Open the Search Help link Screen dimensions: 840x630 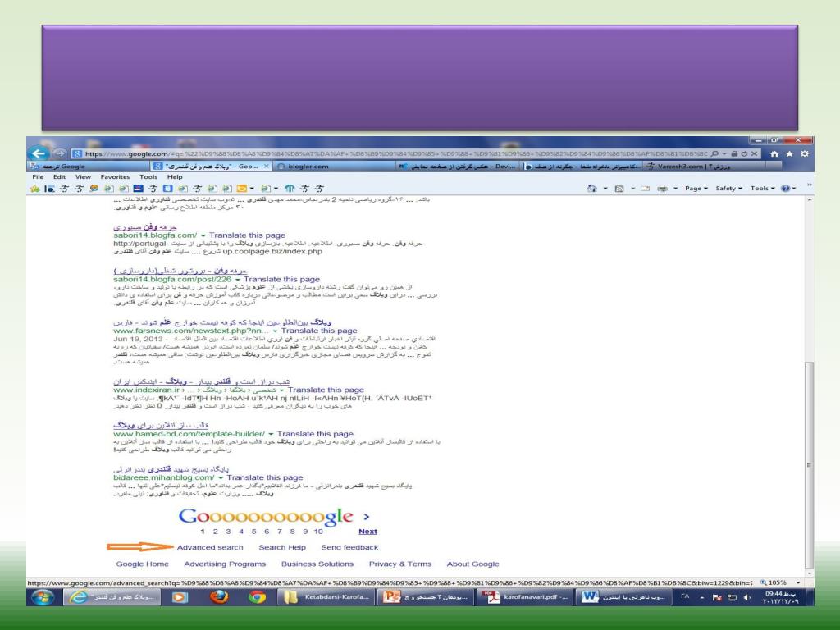pos(282,547)
